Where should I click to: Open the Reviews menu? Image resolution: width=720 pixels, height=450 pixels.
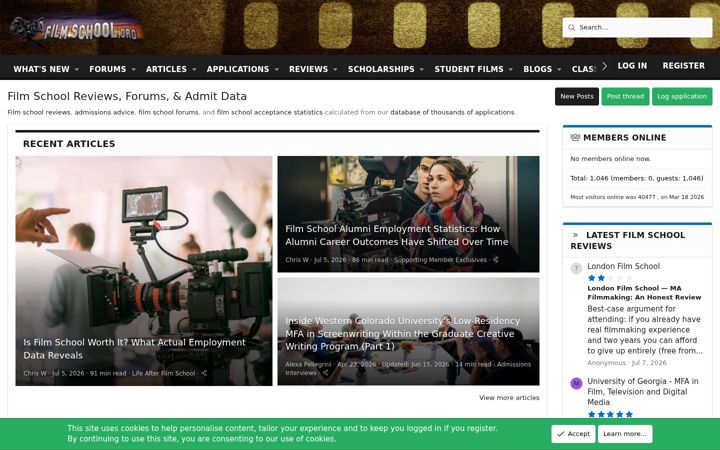coord(308,69)
